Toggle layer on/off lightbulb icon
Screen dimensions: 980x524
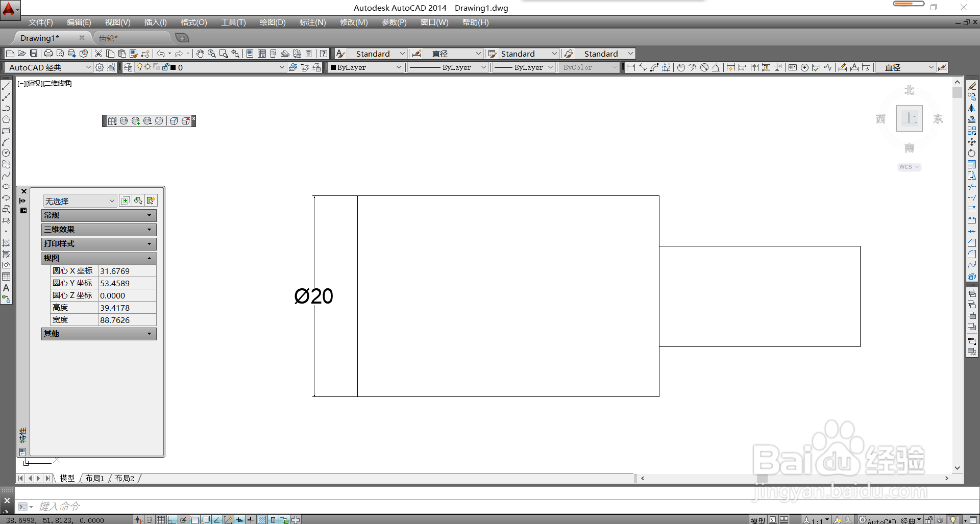(x=140, y=67)
